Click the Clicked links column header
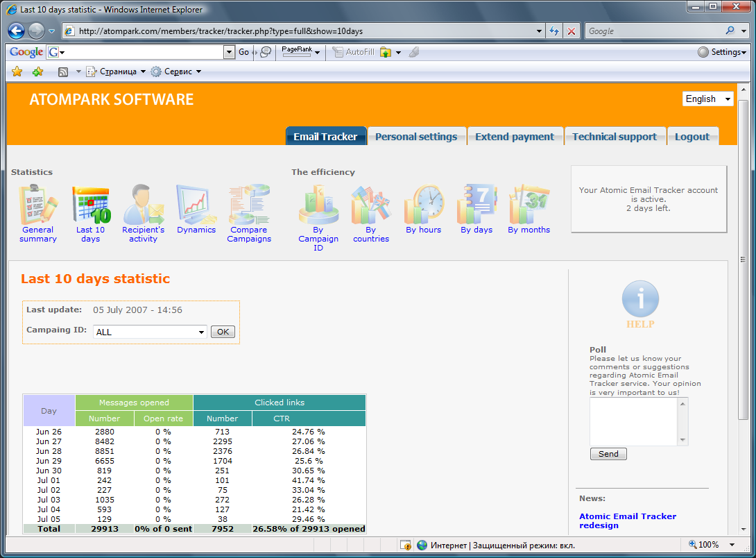 click(280, 403)
